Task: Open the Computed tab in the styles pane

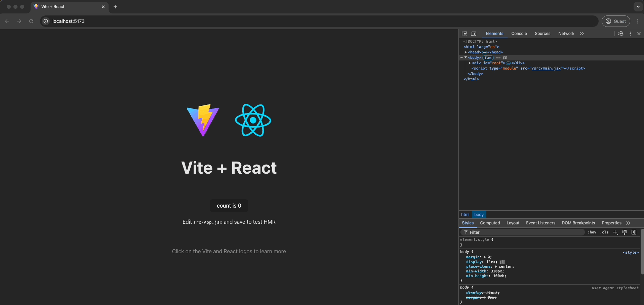Action: pyautogui.click(x=490, y=223)
